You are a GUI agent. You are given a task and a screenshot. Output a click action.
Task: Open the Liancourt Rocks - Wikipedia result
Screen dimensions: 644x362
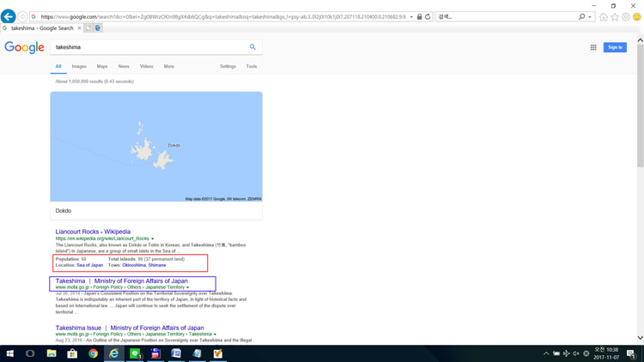(x=93, y=232)
